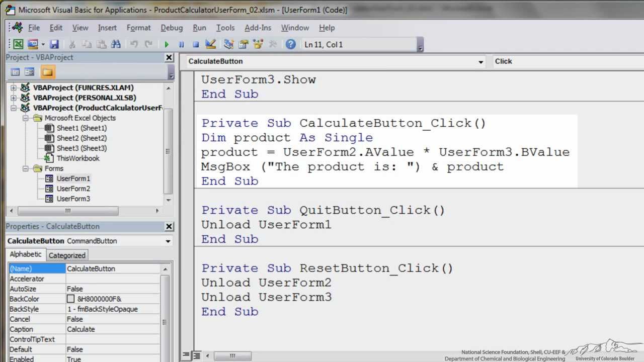Viewport: 644px width, 362px height.
Task: Click the View Object icon in Project panel
Action: click(30, 72)
